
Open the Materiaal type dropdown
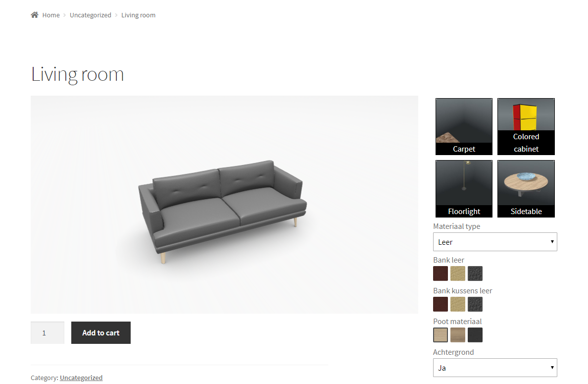coord(495,242)
